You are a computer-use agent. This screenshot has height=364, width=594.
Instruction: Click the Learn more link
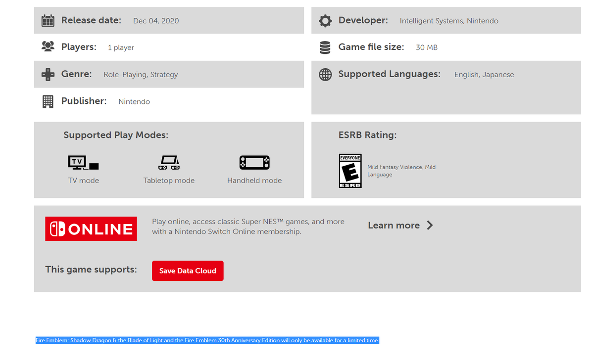pyautogui.click(x=394, y=225)
